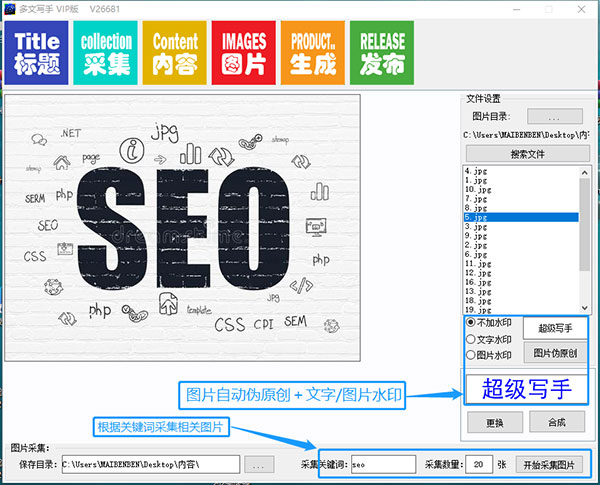Select the 图片水印 radio option
The width and height of the screenshot is (600, 485).
pos(489,355)
